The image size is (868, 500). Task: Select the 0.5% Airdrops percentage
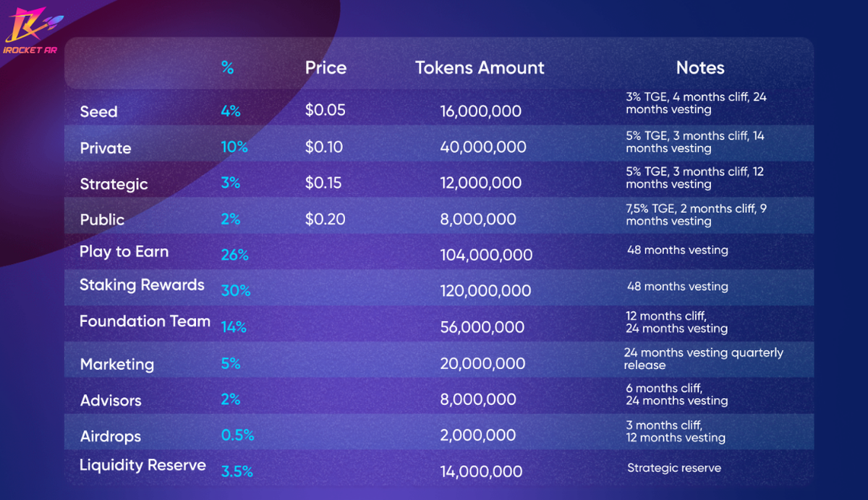(x=237, y=436)
